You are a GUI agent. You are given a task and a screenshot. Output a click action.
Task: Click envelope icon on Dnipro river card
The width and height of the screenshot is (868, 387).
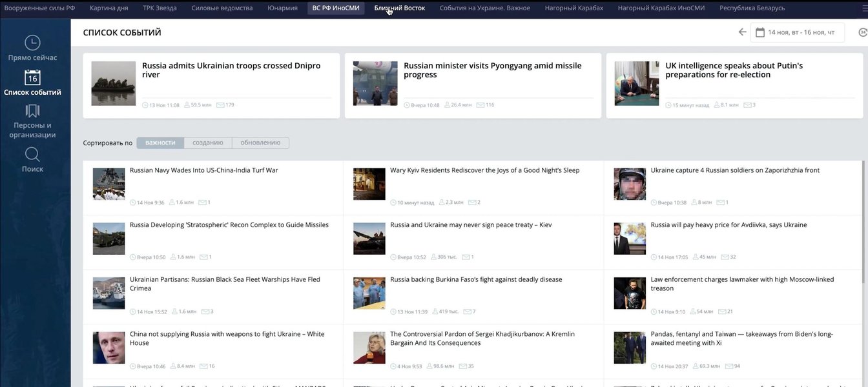coord(220,105)
